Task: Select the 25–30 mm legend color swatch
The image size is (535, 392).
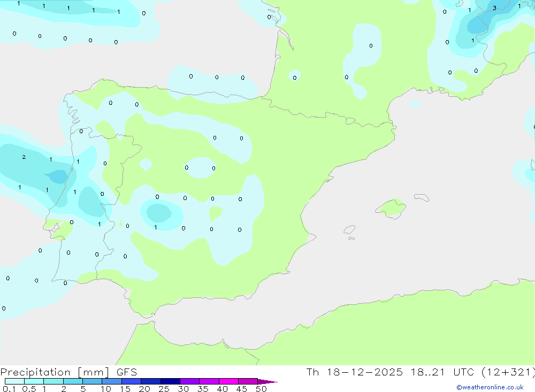Action: 170,381
